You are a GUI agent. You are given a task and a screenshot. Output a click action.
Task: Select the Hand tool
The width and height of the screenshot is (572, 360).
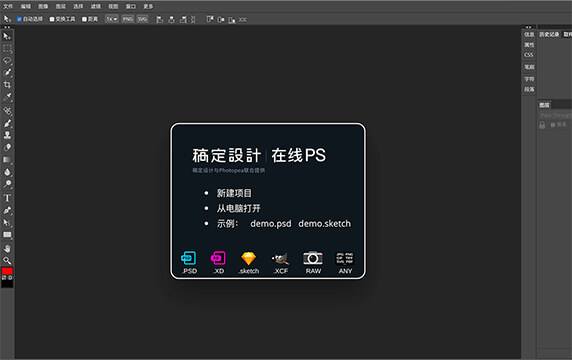point(7,248)
